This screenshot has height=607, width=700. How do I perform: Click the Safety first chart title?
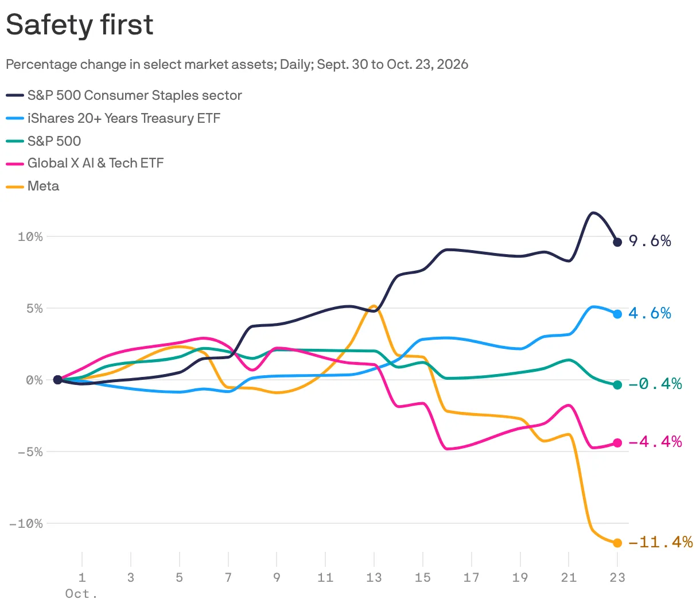pos(80,25)
